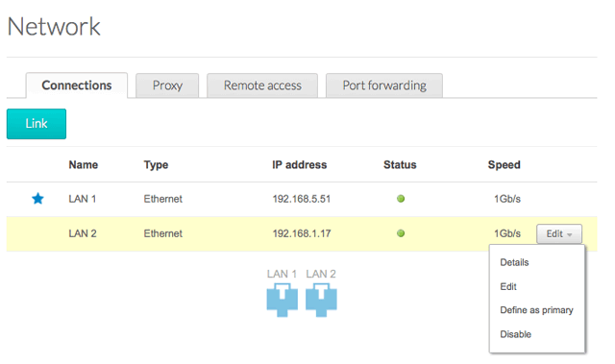Click the green status dot for LAN 2
This screenshot has width=615, height=364.
click(401, 233)
